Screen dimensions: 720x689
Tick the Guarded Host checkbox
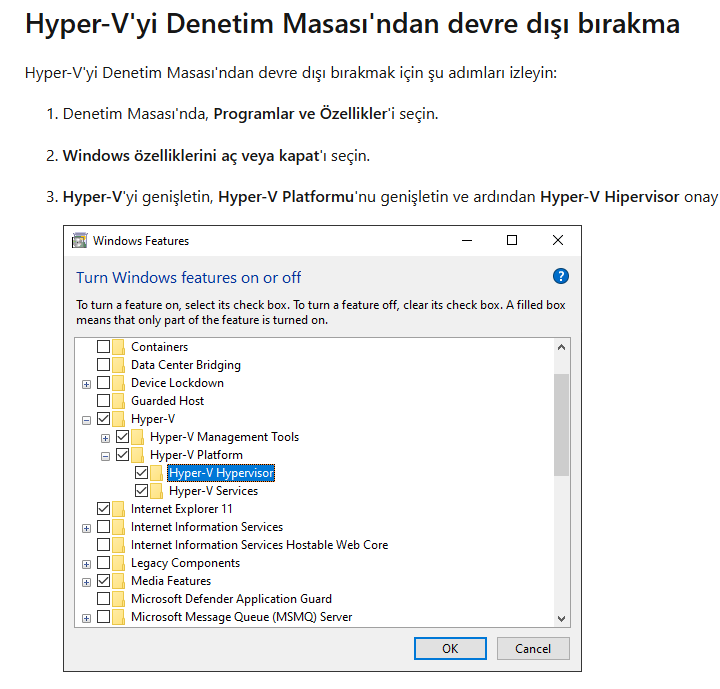point(103,401)
